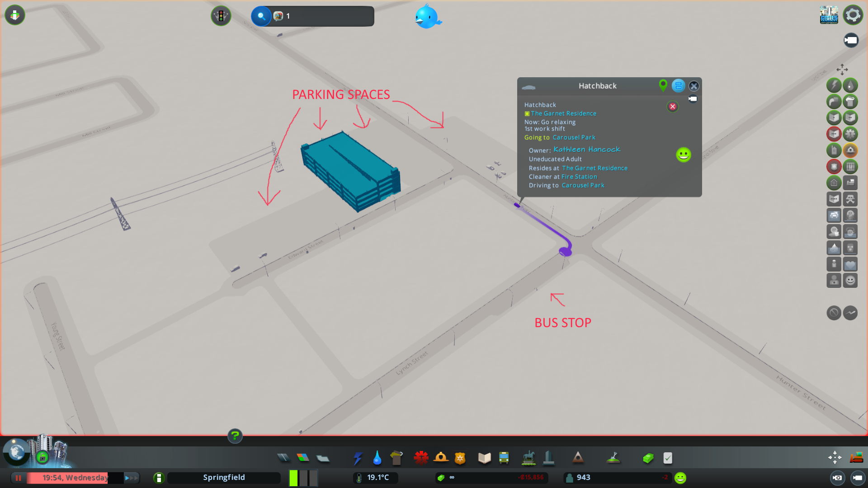The height and width of the screenshot is (488, 868).
Task: View owner Kathleen Hancock's profile
Action: click(x=586, y=149)
